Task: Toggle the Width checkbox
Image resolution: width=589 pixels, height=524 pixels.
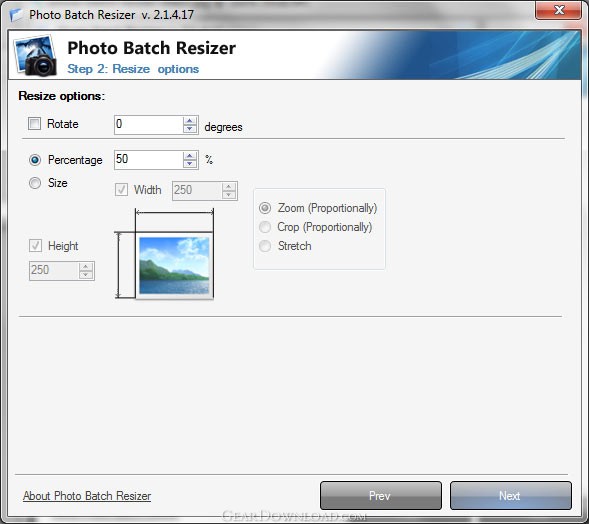Action: click(121, 190)
